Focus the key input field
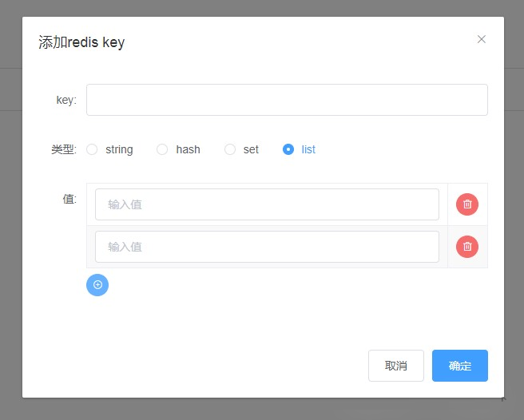Image resolution: width=524 pixels, height=420 pixels. pyautogui.click(x=287, y=100)
